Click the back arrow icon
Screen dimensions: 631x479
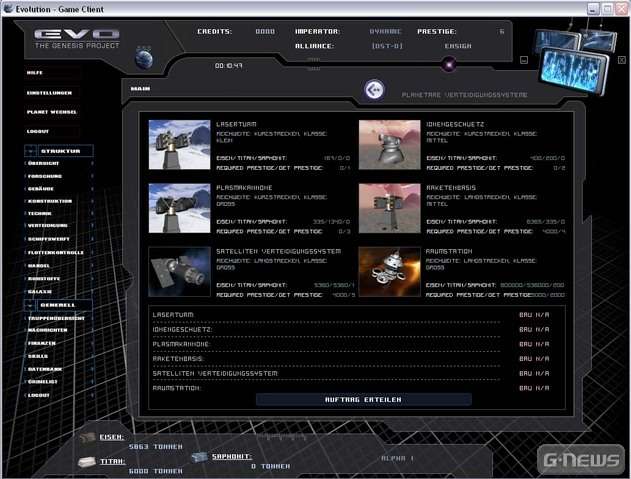374,89
